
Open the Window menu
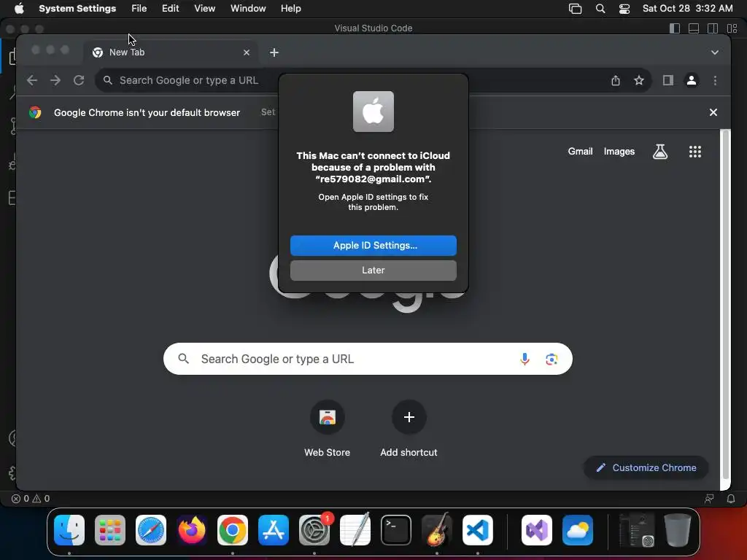click(248, 9)
